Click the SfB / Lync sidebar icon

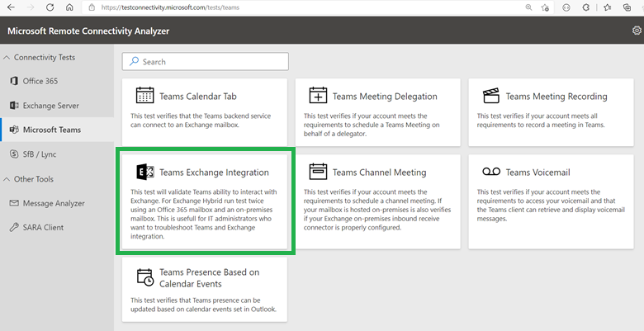point(13,154)
